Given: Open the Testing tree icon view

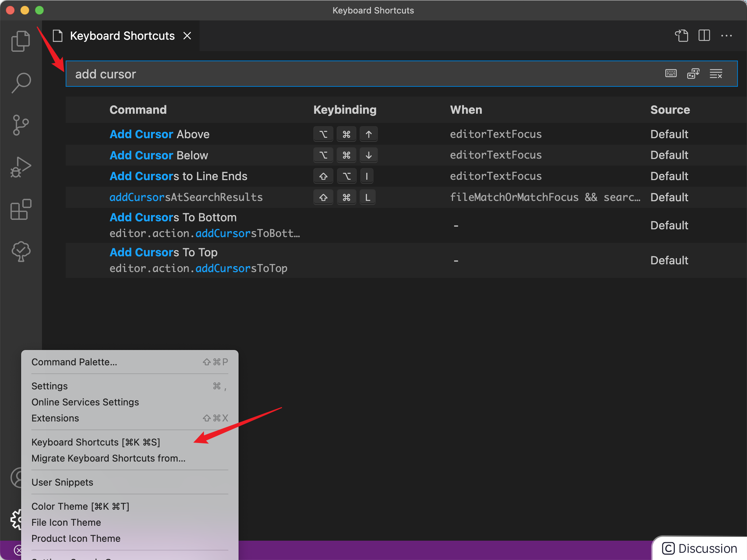Looking at the screenshot, I should [21, 251].
